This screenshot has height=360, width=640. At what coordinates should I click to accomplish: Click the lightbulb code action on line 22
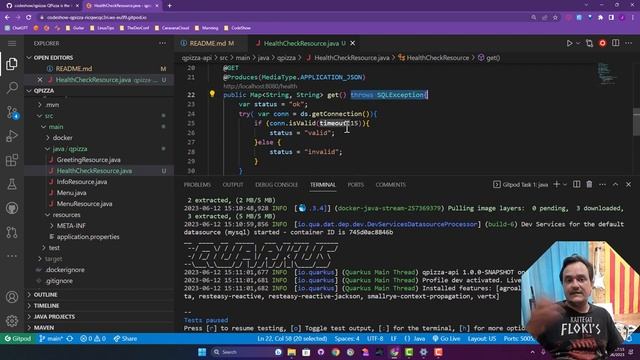212,94
